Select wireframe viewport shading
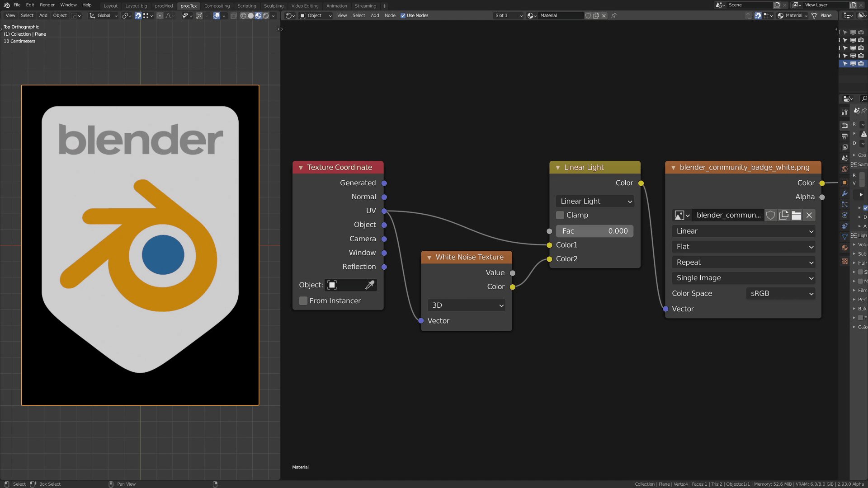This screenshot has width=868, height=488. coord(243,15)
